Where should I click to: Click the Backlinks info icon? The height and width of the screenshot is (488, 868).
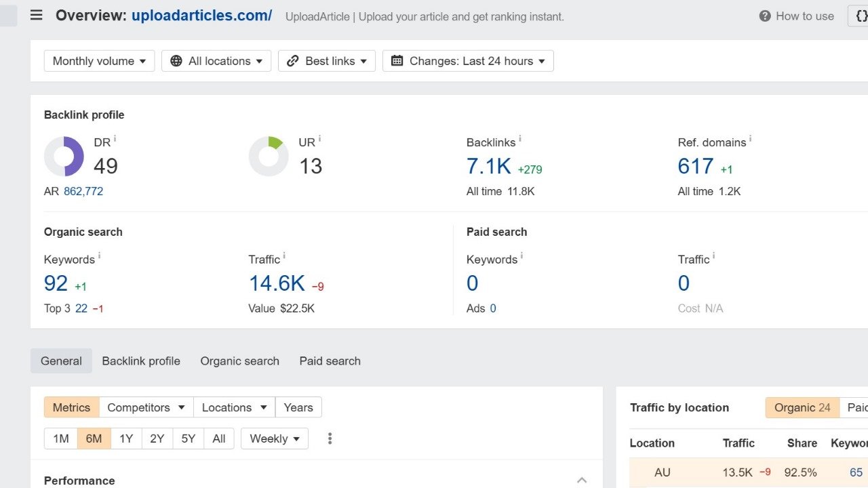520,139
